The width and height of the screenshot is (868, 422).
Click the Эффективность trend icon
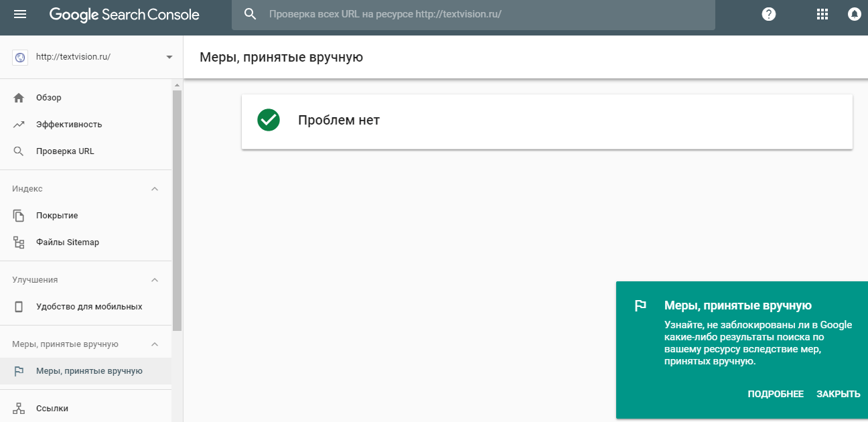point(19,125)
